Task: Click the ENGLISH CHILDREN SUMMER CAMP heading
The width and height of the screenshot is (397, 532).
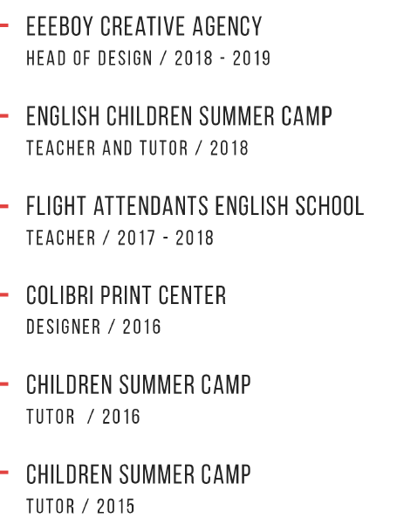Action: tap(179, 116)
